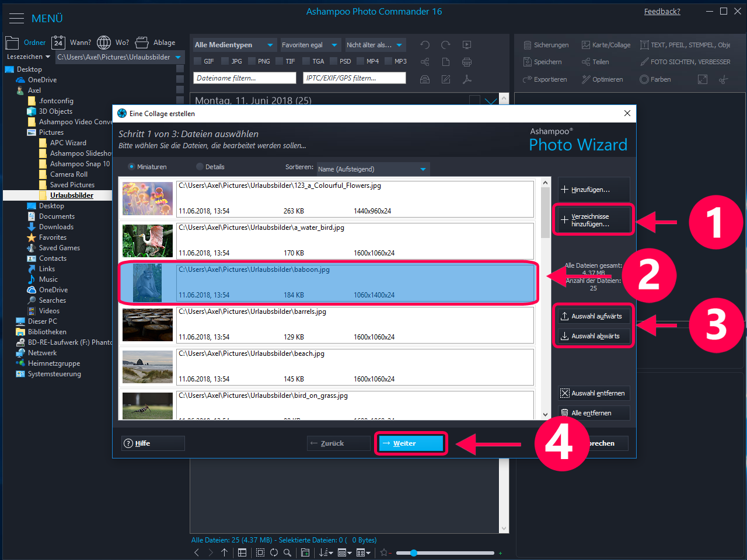Click the blank page icon in filter toolbar
This screenshot has width=747, height=560.
pos(446,62)
